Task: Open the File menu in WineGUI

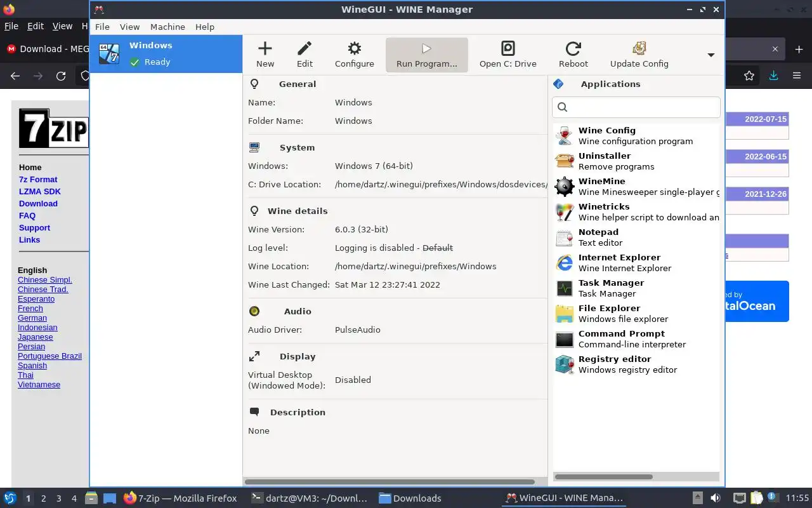Action: pos(102,27)
